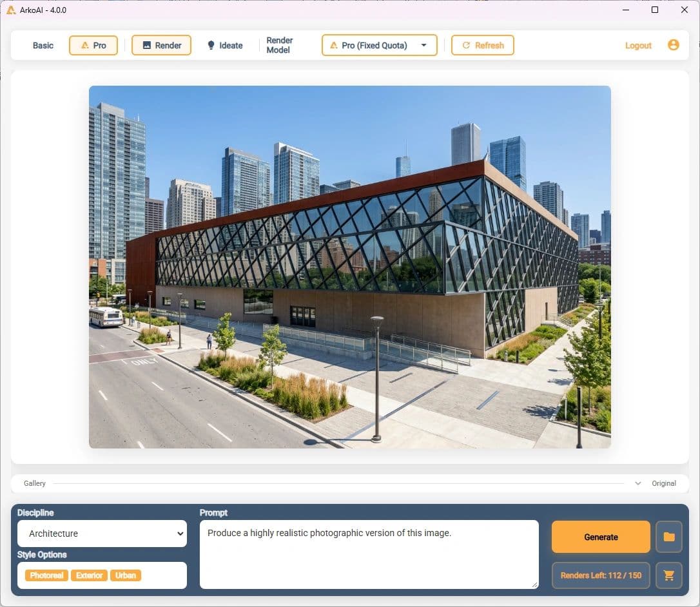
Task: Switch to Pro mode
Action: coord(93,46)
